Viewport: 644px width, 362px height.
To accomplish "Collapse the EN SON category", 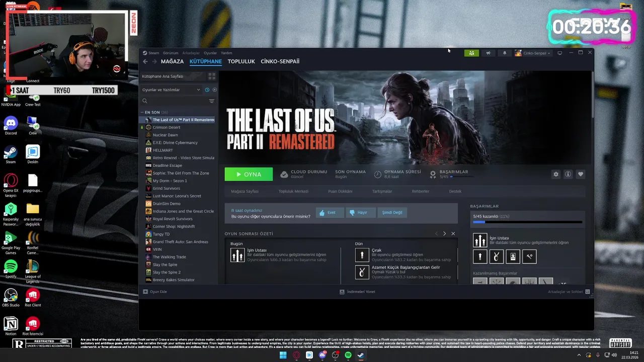I will coord(142,112).
